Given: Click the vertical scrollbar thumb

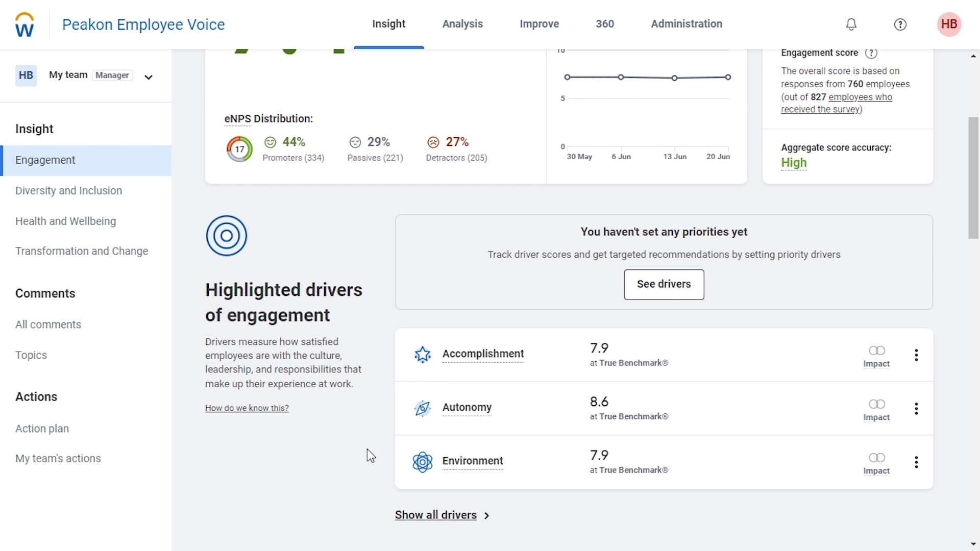Looking at the screenshot, I should (973, 178).
